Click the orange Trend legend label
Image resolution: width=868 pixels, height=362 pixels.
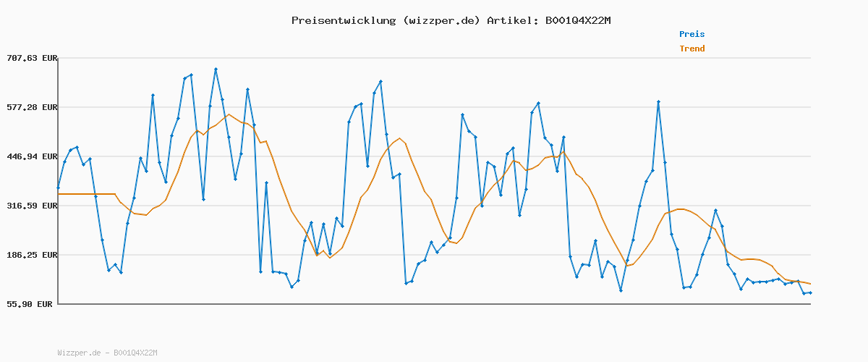click(692, 49)
